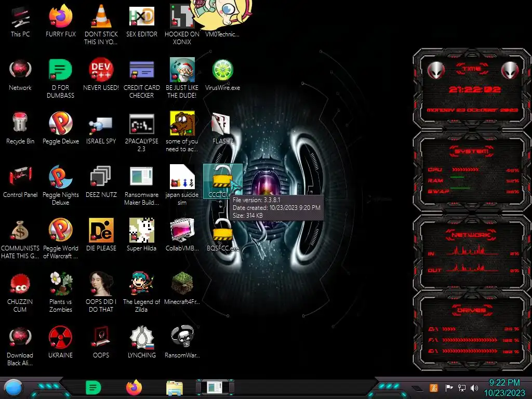Select The Legend of Zilda icon

point(141,293)
